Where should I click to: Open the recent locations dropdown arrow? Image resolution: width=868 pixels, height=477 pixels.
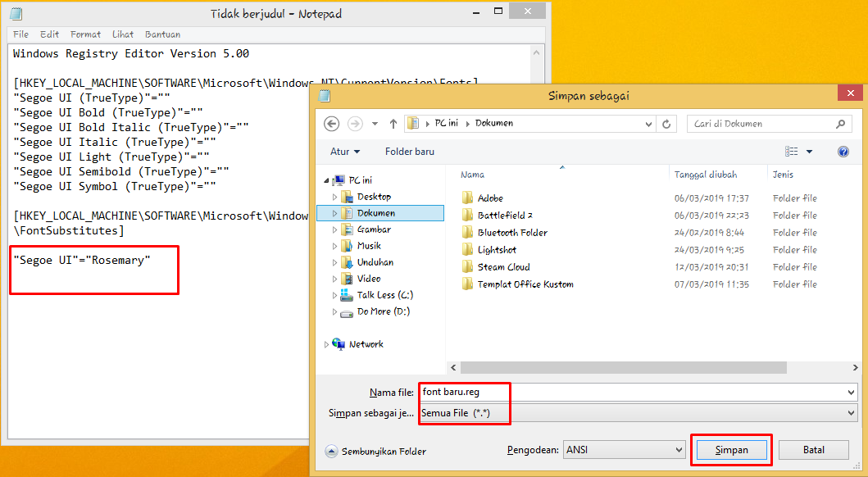[x=375, y=124]
